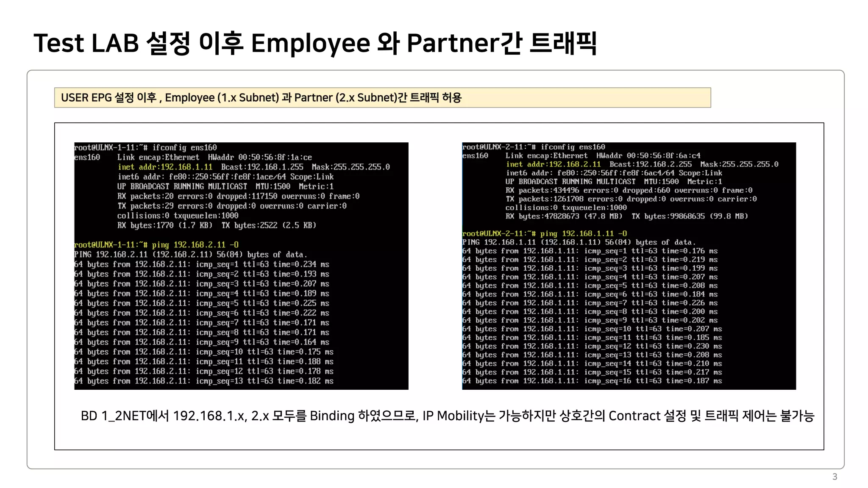
Task: Click the yellow USER EPG description banner
Action: (382, 98)
